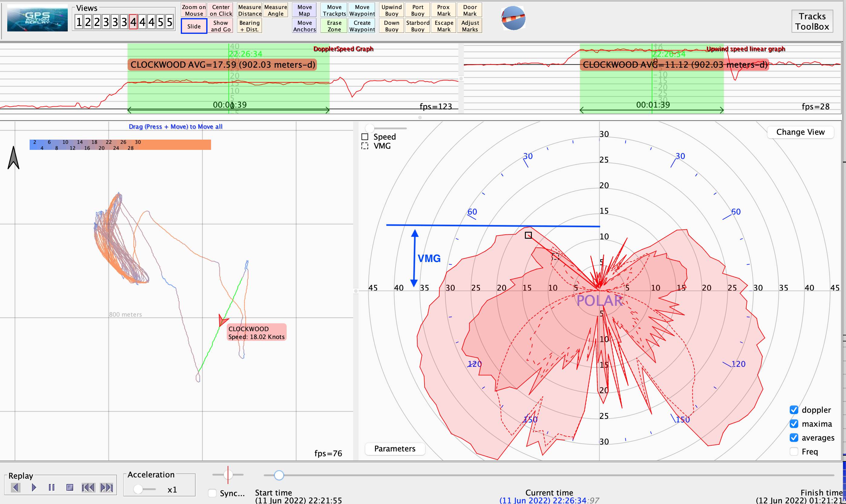Tick the Sync checkbox
The height and width of the screenshot is (504, 846).
(212, 493)
